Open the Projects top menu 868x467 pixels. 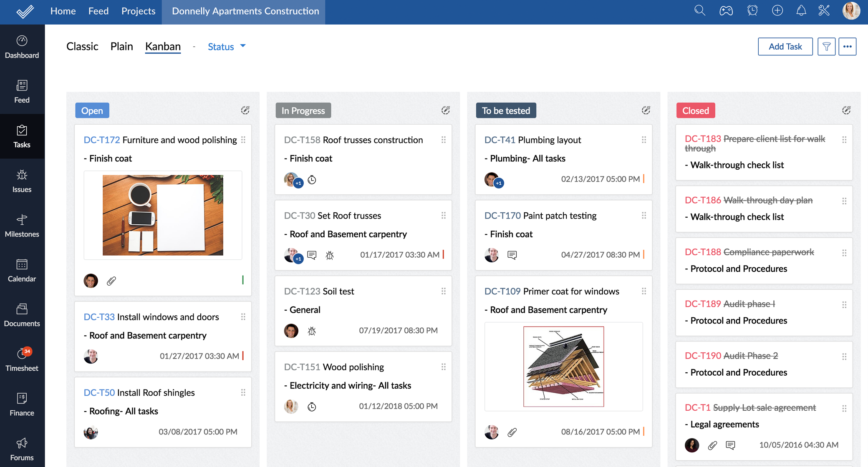[138, 11]
